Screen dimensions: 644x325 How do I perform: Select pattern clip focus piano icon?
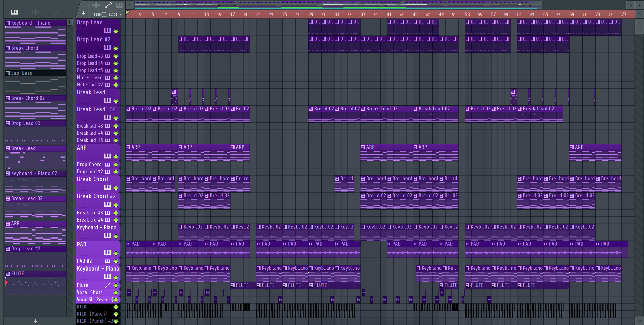(x=119, y=5)
